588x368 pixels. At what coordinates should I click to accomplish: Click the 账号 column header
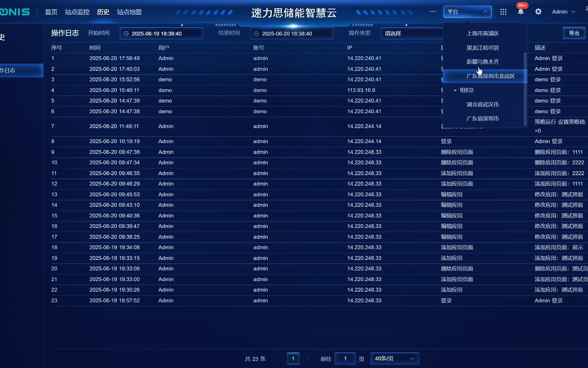pos(259,48)
